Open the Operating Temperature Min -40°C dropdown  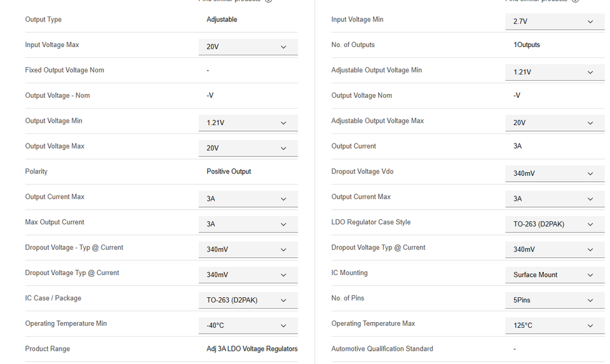[248, 325]
